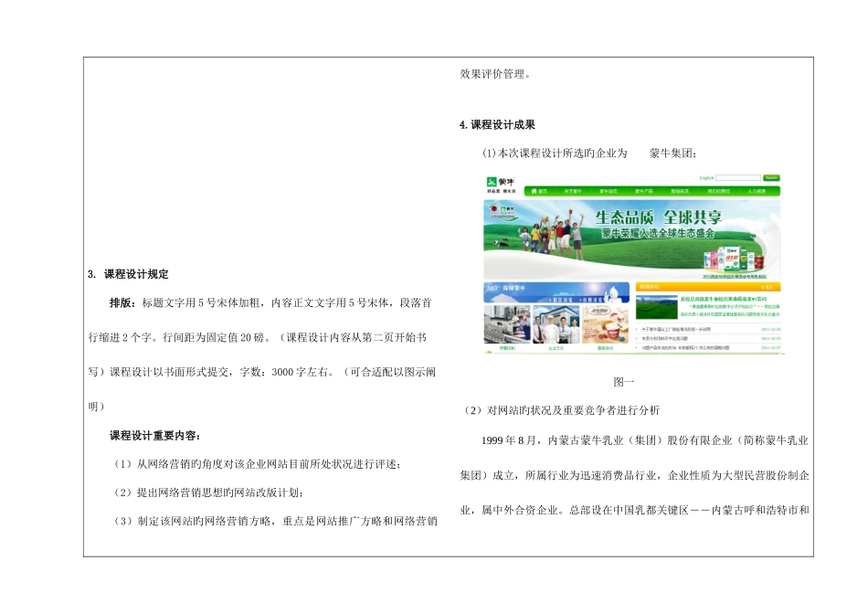Click the heading "3. 课程设计规定"

[128, 274]
